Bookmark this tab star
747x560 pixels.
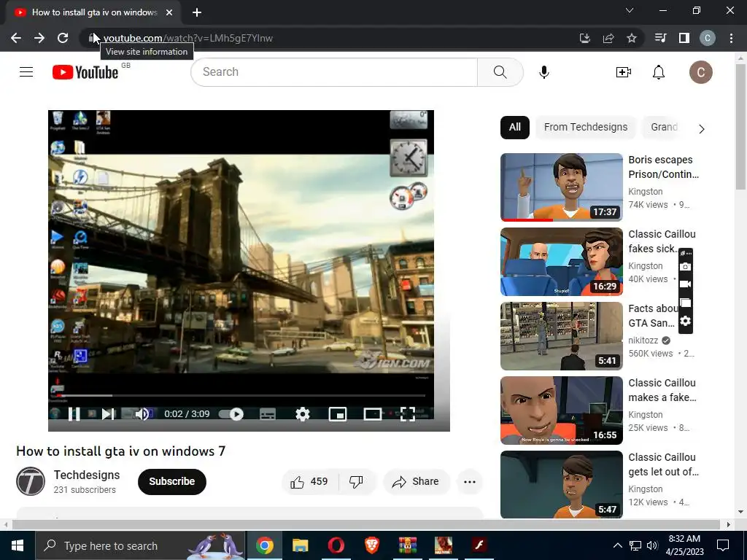[x=632, y=38]
